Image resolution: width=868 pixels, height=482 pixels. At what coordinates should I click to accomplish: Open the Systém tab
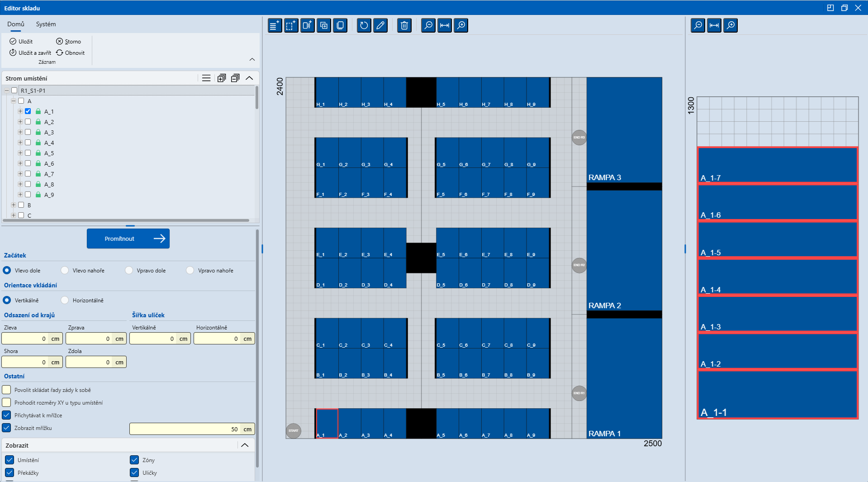(46, 24)
